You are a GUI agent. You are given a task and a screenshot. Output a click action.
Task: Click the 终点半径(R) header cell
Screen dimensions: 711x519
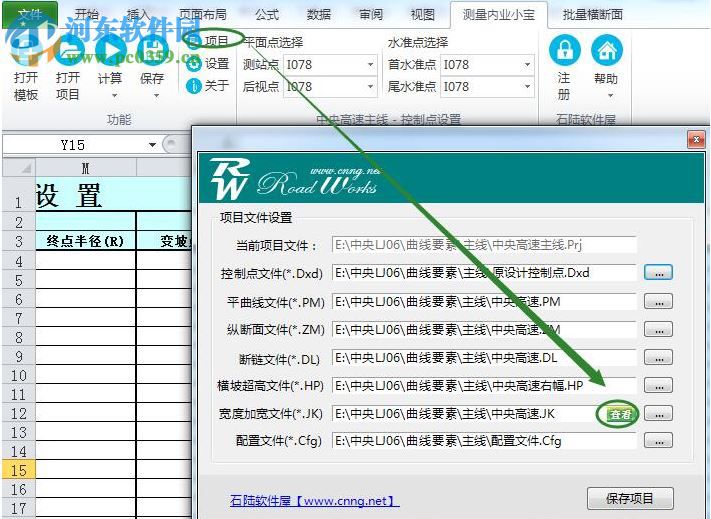click(x=86, y=241)
